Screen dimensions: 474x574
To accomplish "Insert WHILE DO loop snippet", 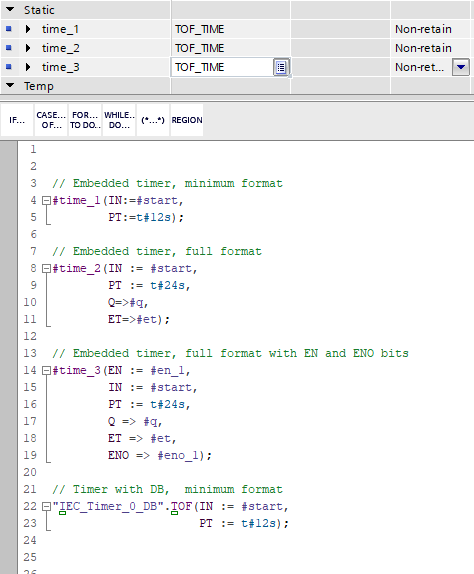I will click(119, 120).
